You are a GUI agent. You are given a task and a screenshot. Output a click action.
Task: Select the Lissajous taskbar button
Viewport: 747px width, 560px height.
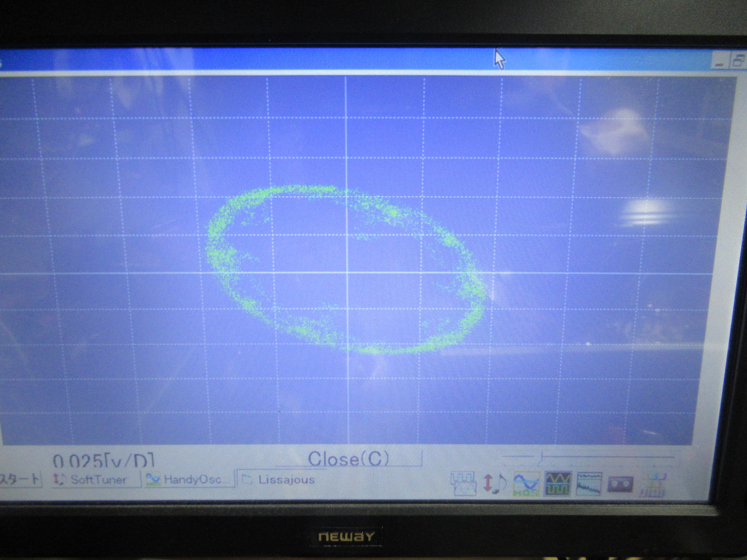coord(281,479)
